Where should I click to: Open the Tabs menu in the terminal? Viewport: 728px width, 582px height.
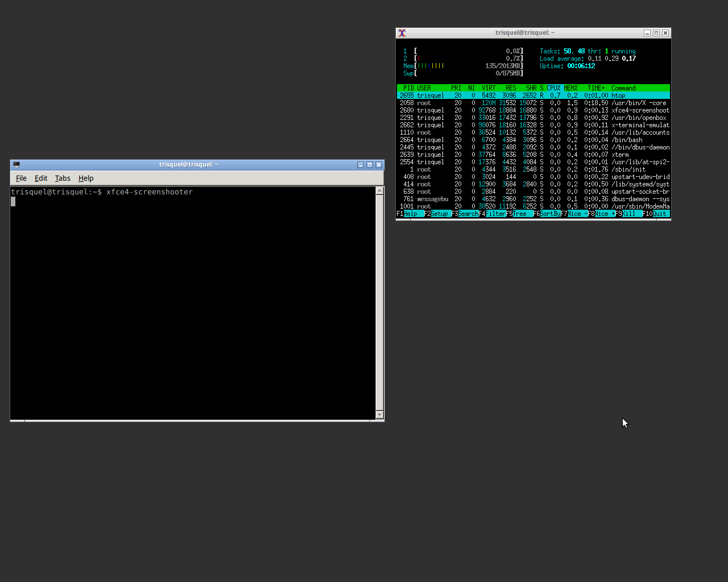tap(63, 178)
